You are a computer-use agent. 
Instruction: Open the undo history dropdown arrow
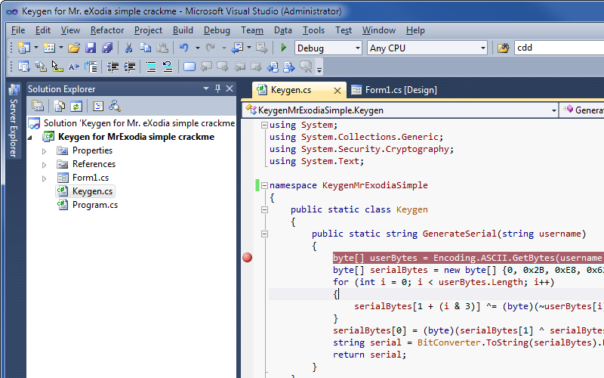point(198,48)
